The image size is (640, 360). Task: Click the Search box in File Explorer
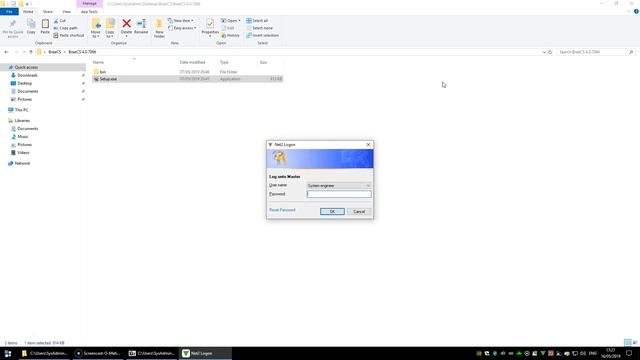coord(596,52)
